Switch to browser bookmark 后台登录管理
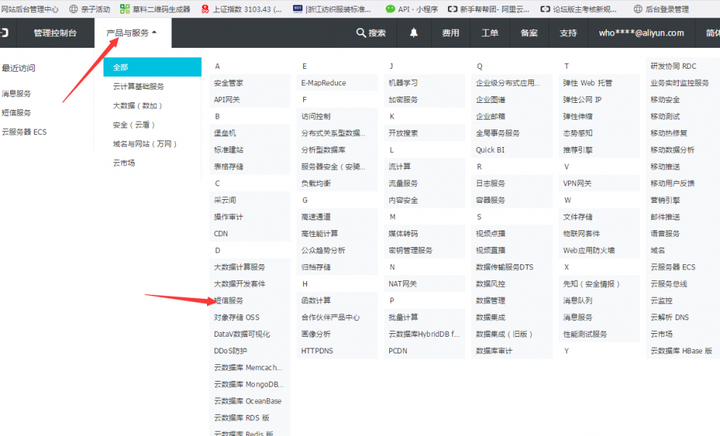The height and width of the screenshot is (436, 720). point(661,9)
